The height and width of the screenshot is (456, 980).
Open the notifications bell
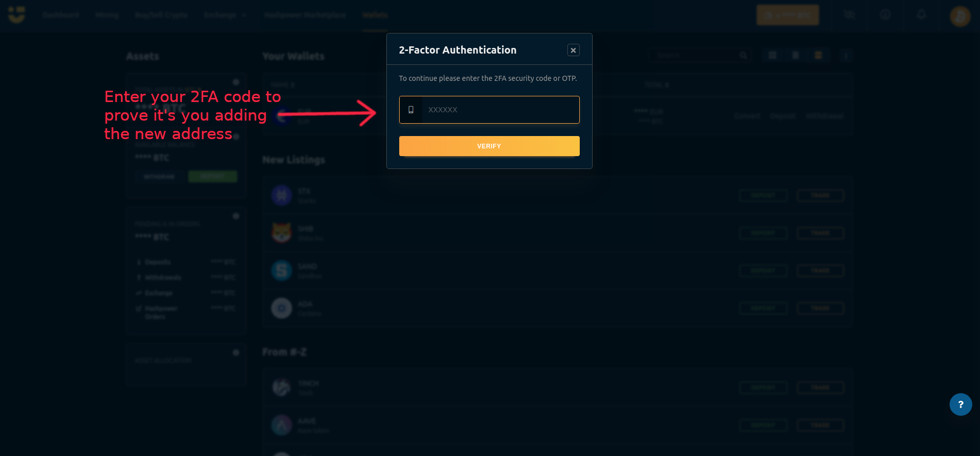pos(921,15)
